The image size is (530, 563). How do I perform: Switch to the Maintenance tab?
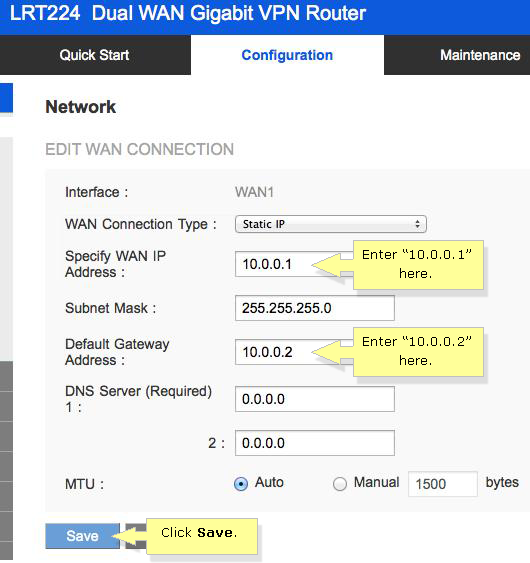[x=480, y=55]
